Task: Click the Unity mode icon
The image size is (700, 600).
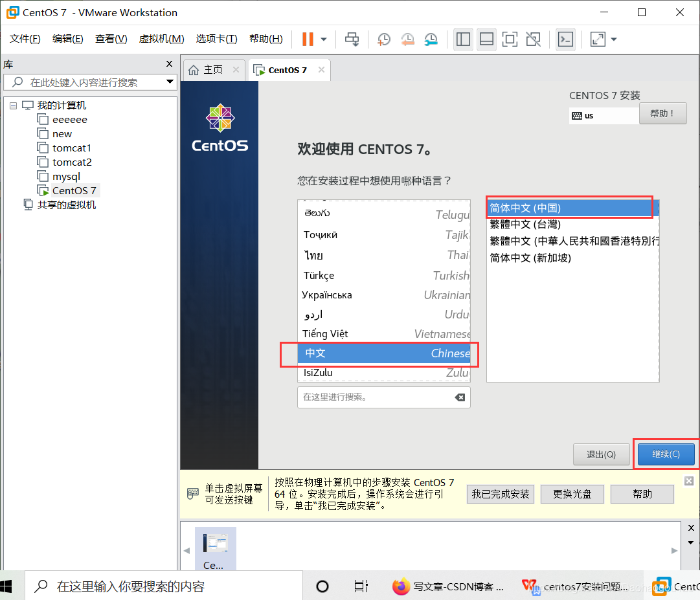Action: pyautogui.click(x=533, y=39)
